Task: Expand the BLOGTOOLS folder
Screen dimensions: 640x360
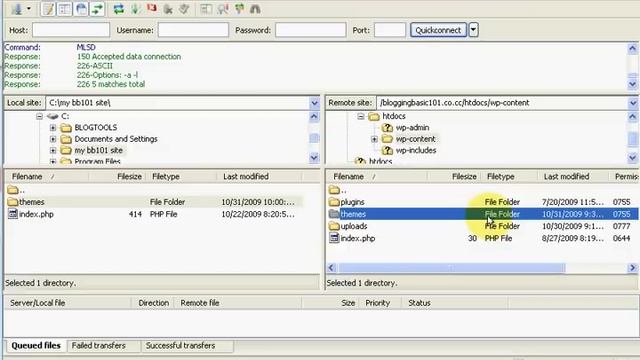Action: click(53, 128)
